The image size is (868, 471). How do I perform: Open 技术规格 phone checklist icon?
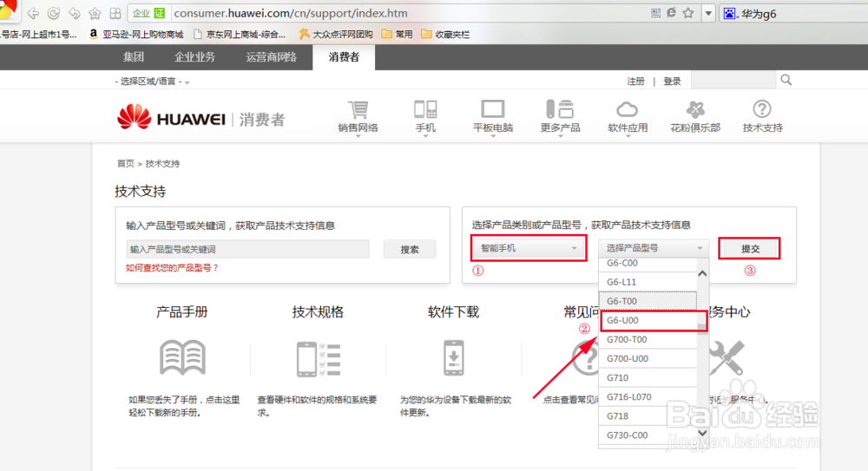[319, 359]
